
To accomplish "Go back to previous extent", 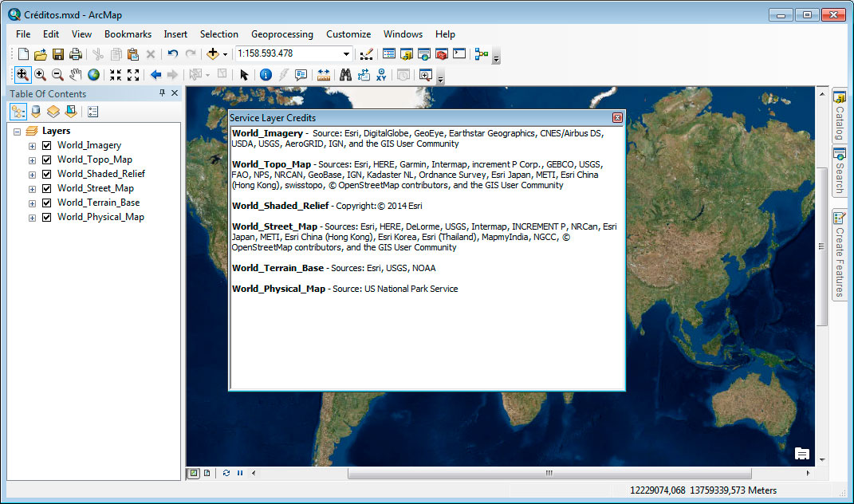I will [x=155, y=75].
